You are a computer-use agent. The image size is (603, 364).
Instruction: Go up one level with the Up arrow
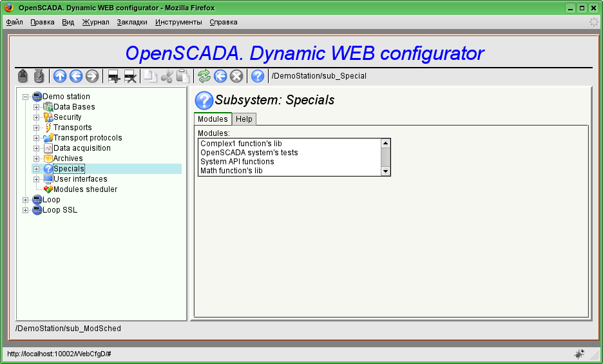60,76
